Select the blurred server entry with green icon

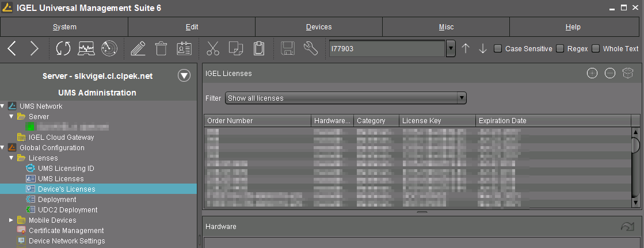click(67, 127)
